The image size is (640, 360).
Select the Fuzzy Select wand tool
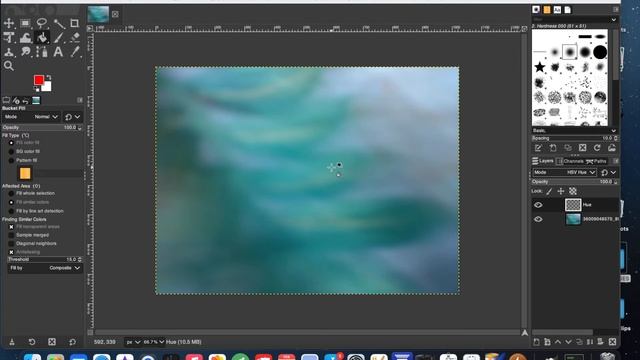pyautogui.click(x=58, y=23)
